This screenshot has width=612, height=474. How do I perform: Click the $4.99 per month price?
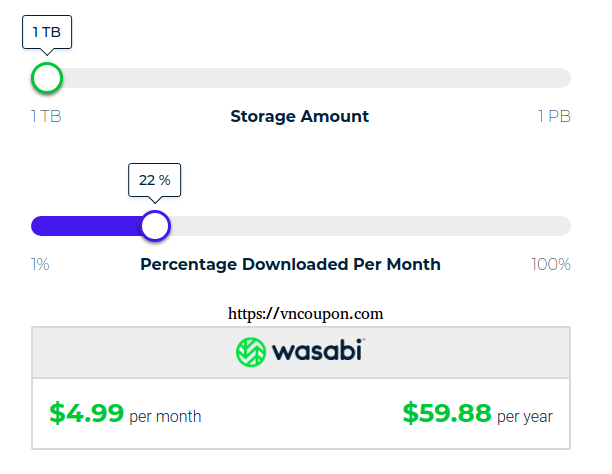coord(86,413)
